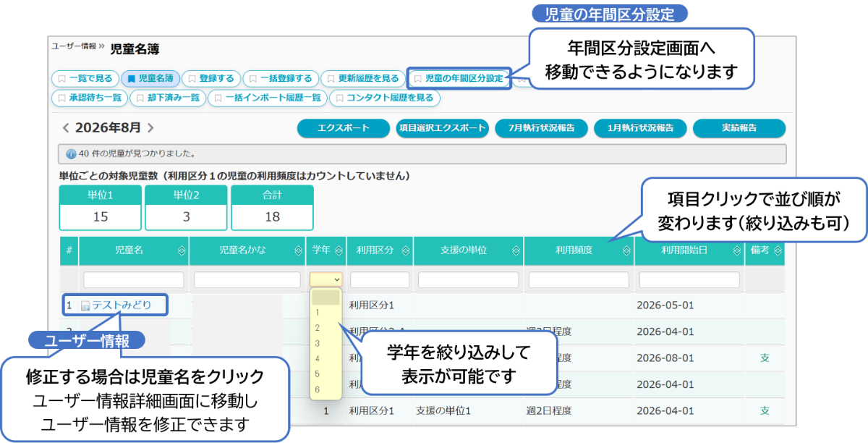Click the エクスポート button
868x443 pixels.
[x=344, y=128]
